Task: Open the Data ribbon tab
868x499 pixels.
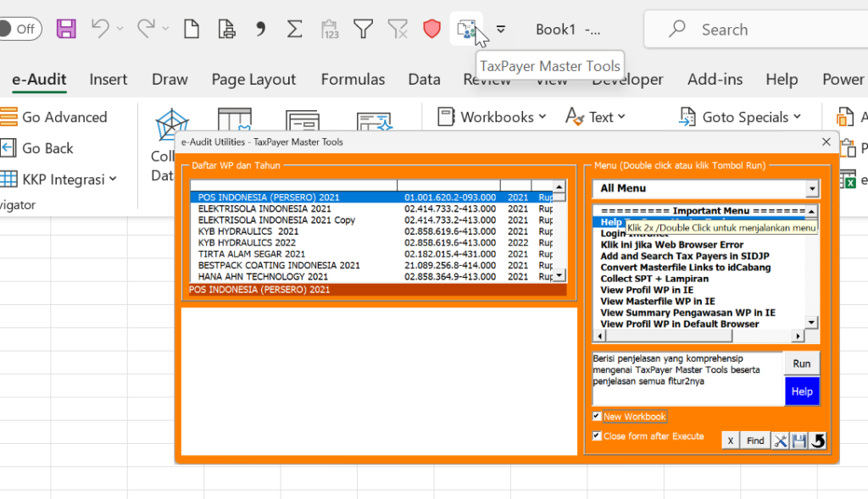Action: pos(424,79)
